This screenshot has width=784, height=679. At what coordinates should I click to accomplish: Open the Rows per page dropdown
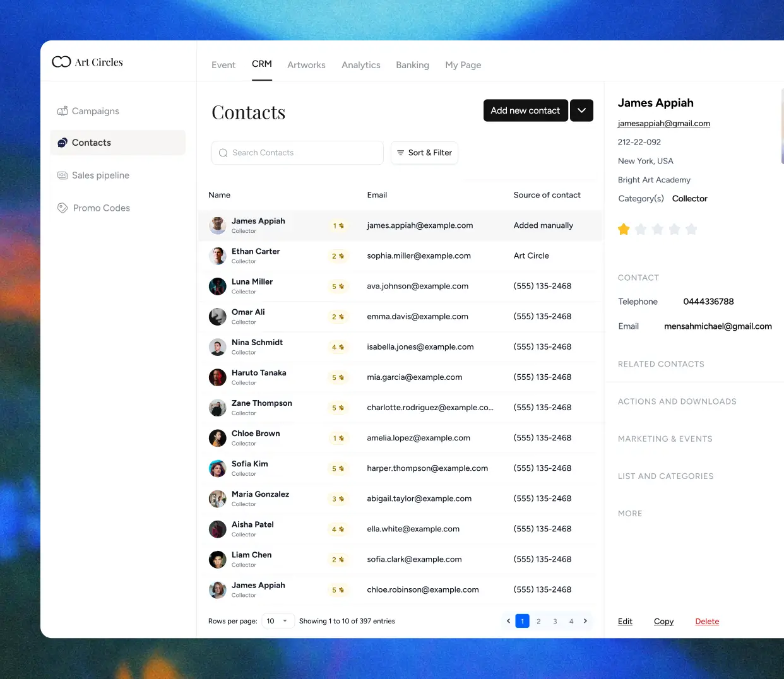click(278, 621)
